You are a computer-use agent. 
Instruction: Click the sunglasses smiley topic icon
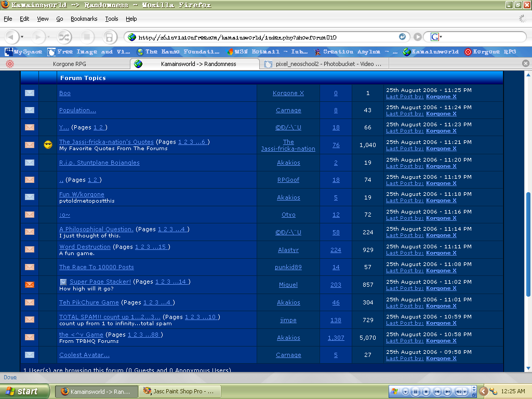pos(48,145)
